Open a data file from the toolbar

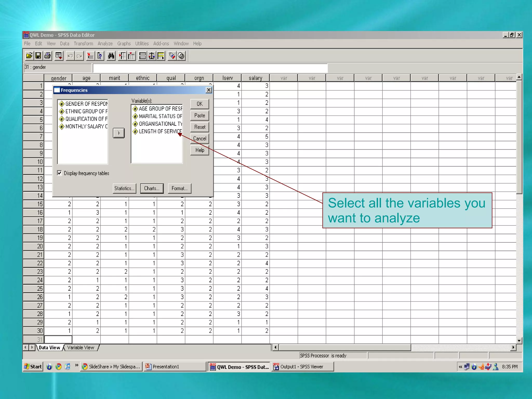(29, 56)
